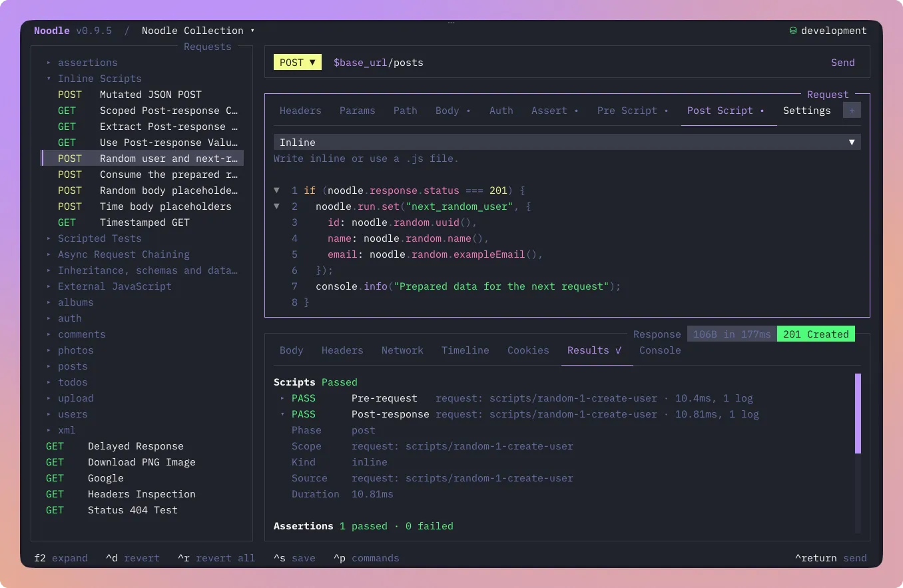Switch to the Assert tab
The height and width of the screenshot is (588, 903).
point(555,111)
